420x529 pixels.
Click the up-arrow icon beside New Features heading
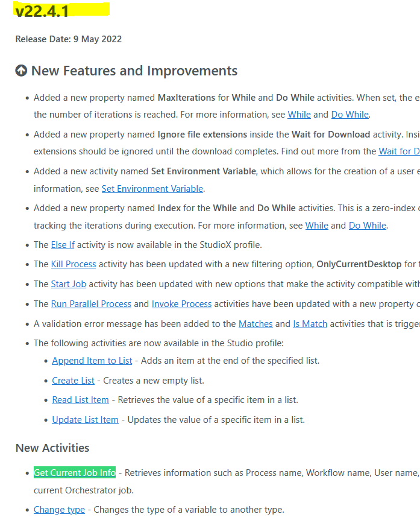point(21,71)
